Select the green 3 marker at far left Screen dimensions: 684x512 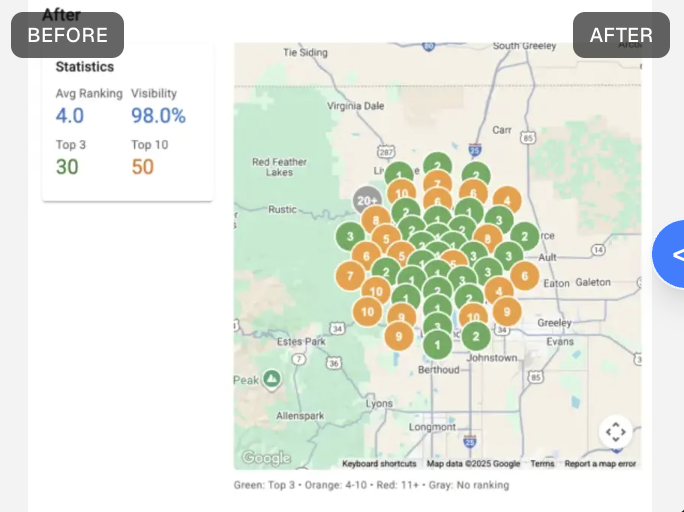(x=350, y=236)
